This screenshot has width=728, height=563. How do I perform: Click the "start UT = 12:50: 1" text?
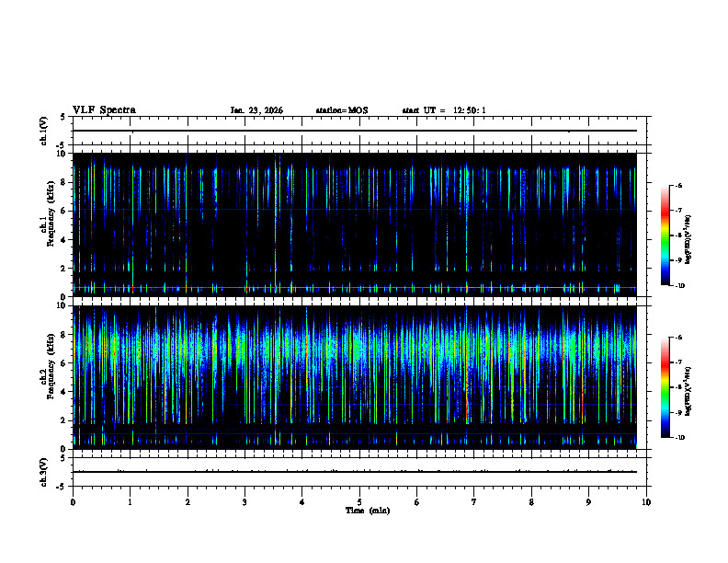(x=444, y=110)
